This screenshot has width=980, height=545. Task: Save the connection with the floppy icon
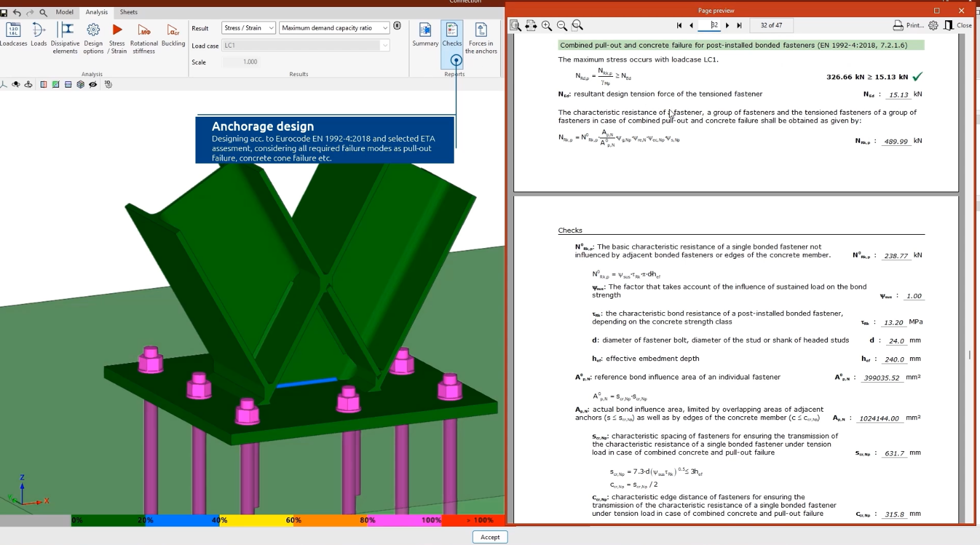[4, 12]
